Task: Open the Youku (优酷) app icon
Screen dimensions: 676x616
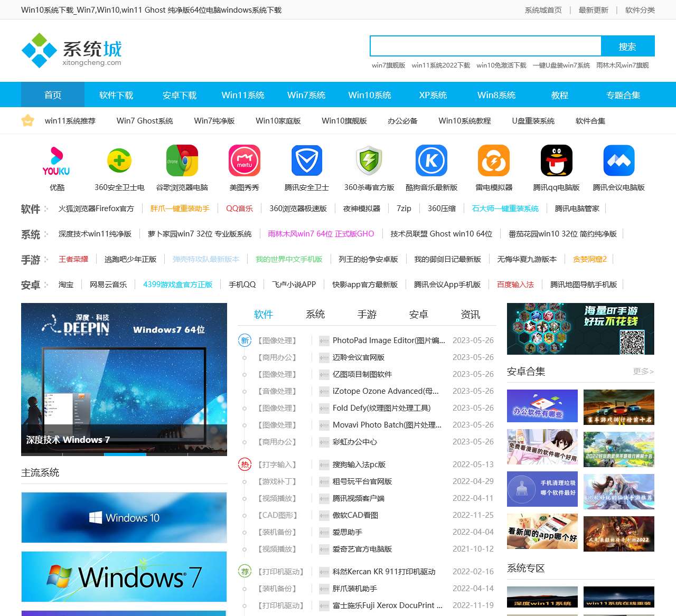Action: click(x=57, y=160)
